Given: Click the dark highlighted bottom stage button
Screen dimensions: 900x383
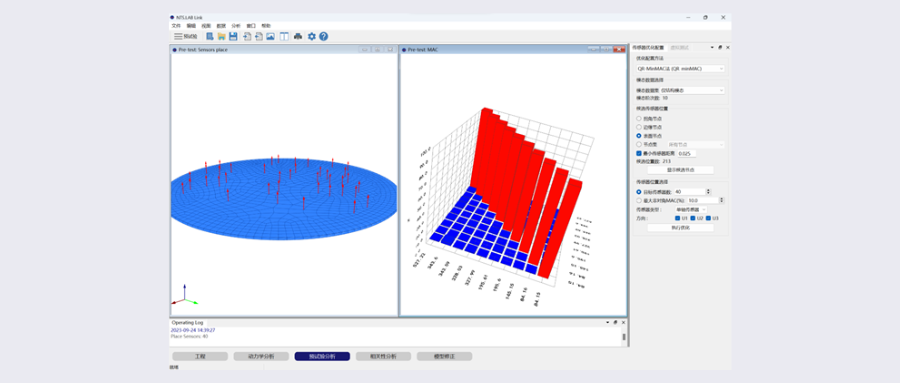Looking at the screenshot, I should pos(322,357).
